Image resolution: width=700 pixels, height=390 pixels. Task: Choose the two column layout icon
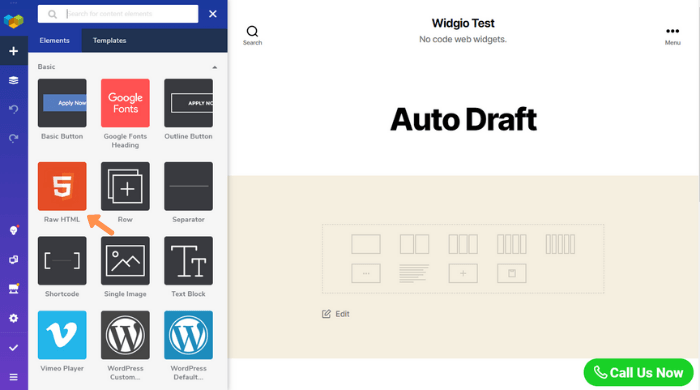(414, 244)
